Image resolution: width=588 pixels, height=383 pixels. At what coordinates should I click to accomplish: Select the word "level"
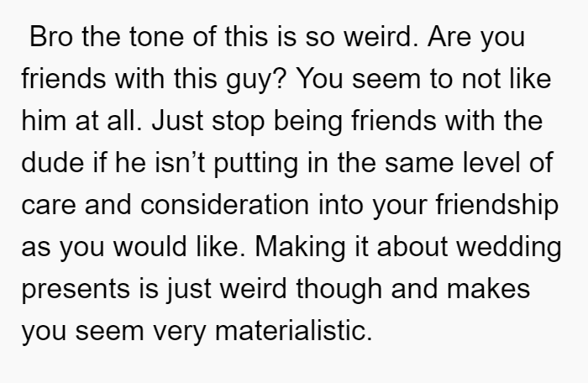(x=491, y=162)
